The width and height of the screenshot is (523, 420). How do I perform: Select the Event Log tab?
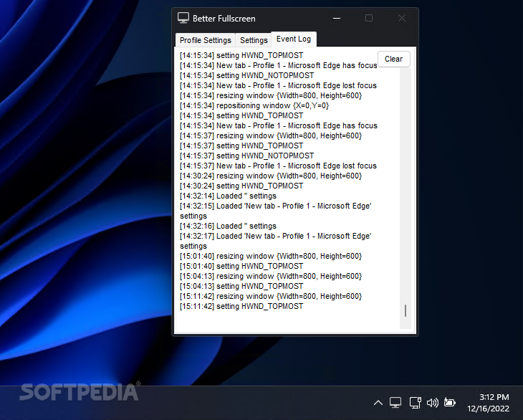(294, 39)
